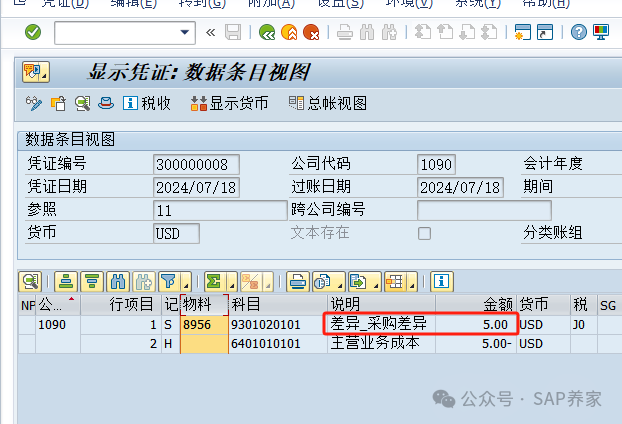The width and height of the screenshot is (622, 424).
Task: Show the document header hat icon
Action: point(106,104)
